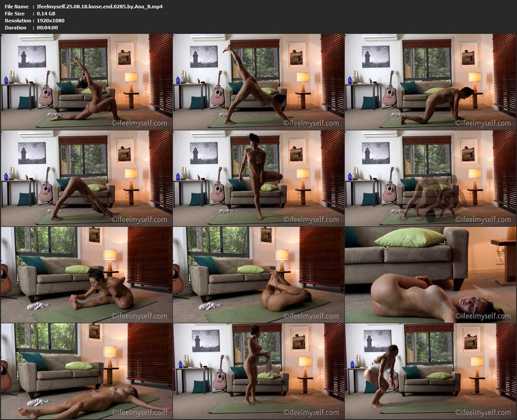Click the File Name label in header
517x420 pixels.
point(17,7)
